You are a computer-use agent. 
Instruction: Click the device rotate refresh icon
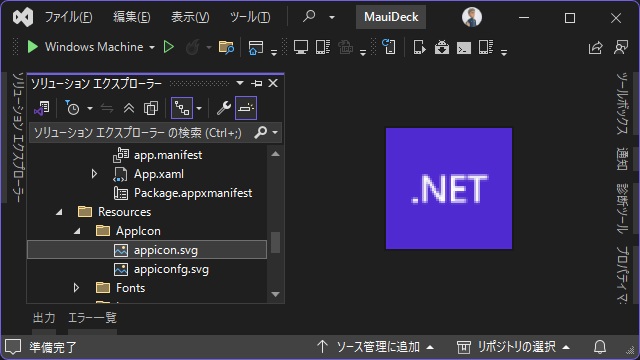[389, 47]
